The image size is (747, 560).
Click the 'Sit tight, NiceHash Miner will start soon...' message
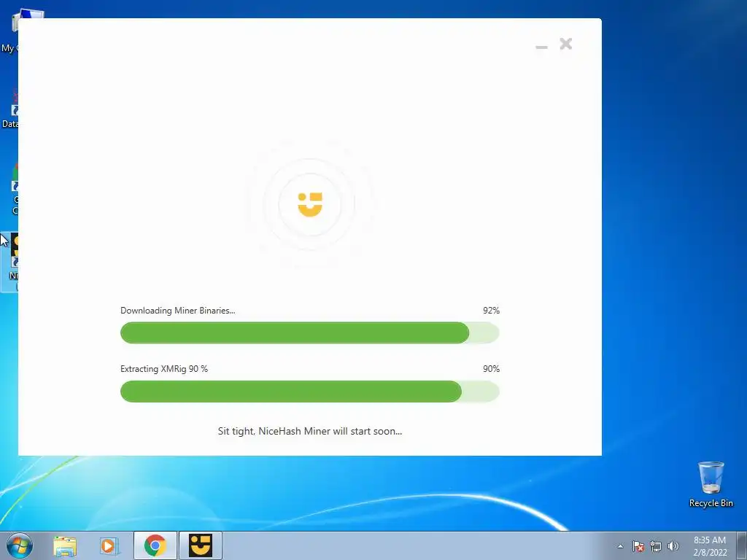309,431
